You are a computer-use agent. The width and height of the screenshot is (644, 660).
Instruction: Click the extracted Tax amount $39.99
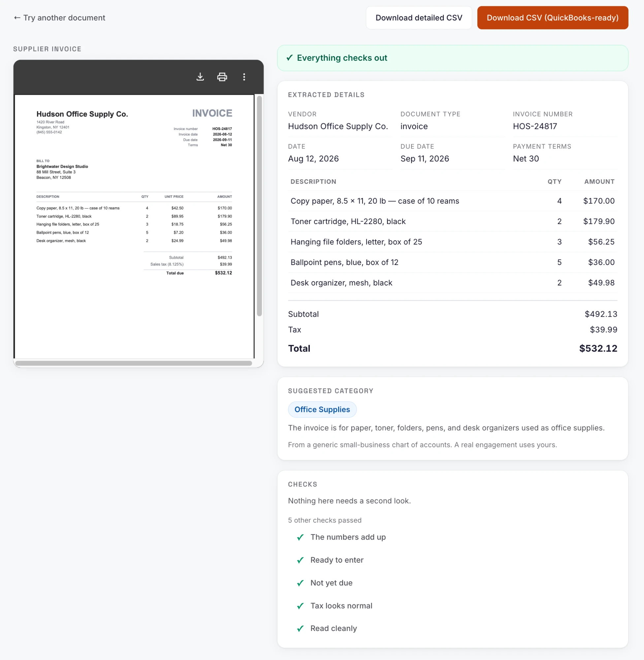pyautogui.click(x=603, y=330)
